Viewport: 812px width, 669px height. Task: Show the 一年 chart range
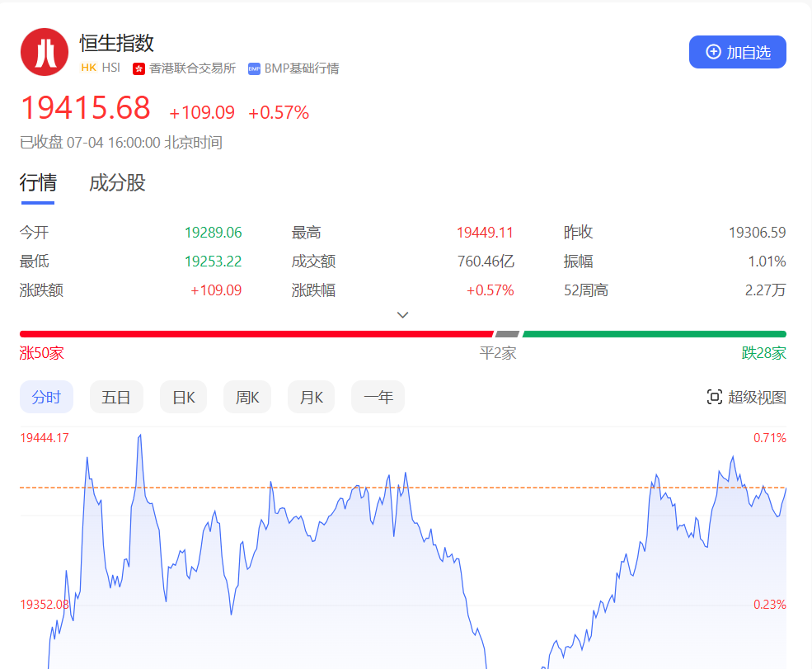pyautogui.click(x=378, y=398)
